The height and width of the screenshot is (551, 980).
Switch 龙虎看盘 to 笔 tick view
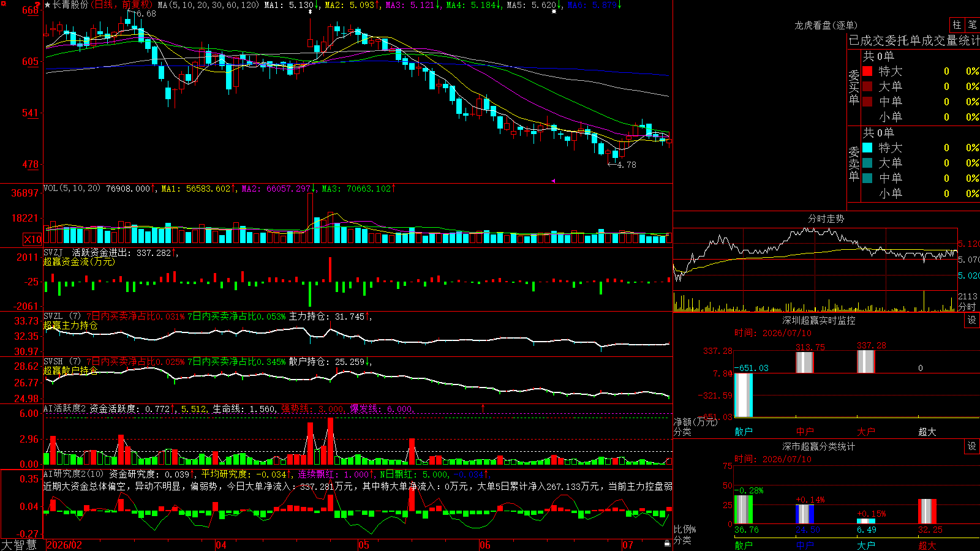972,24
